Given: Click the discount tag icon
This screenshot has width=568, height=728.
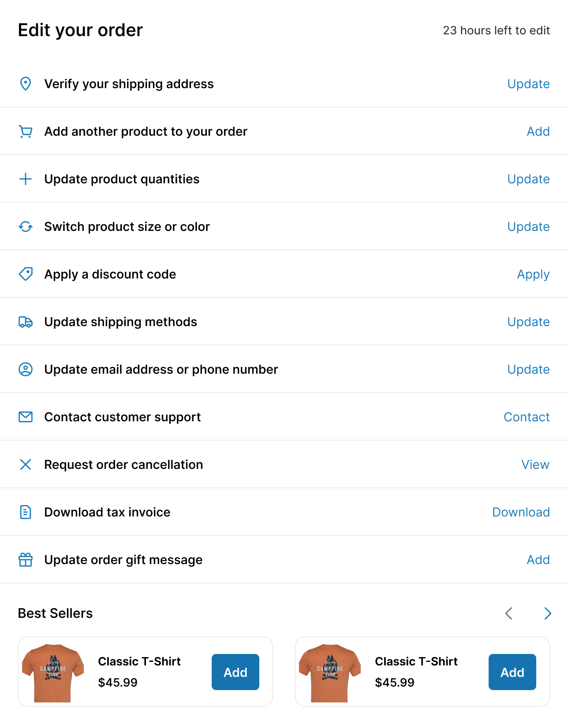Looking at the screenshot, I should 26,274.
